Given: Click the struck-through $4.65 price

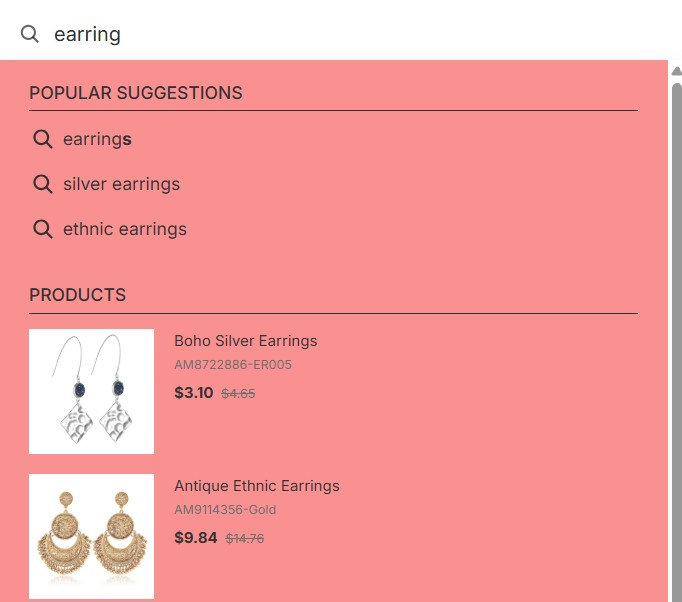Looking at the screenshot, I should click(238, 394).
